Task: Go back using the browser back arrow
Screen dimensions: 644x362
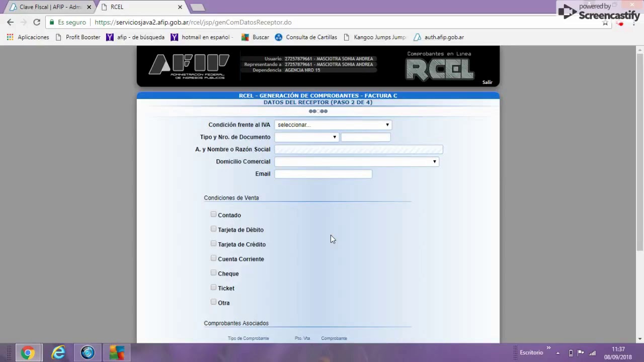Action: click(11, 22)
